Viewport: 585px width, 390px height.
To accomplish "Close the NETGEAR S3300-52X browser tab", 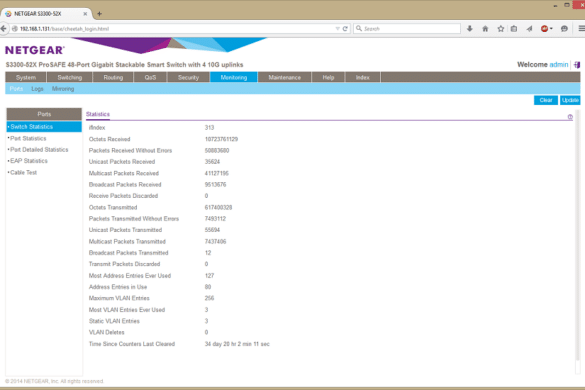I will (85, 14).
